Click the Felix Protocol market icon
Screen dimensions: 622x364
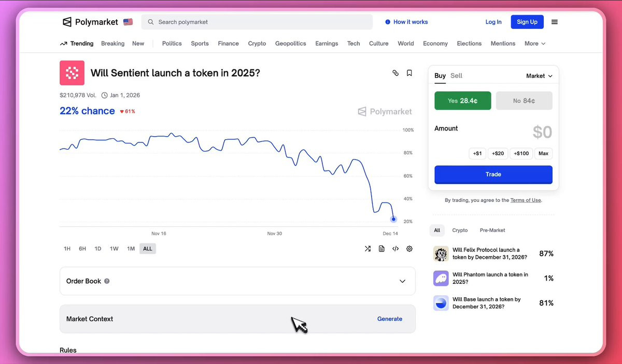441,254
